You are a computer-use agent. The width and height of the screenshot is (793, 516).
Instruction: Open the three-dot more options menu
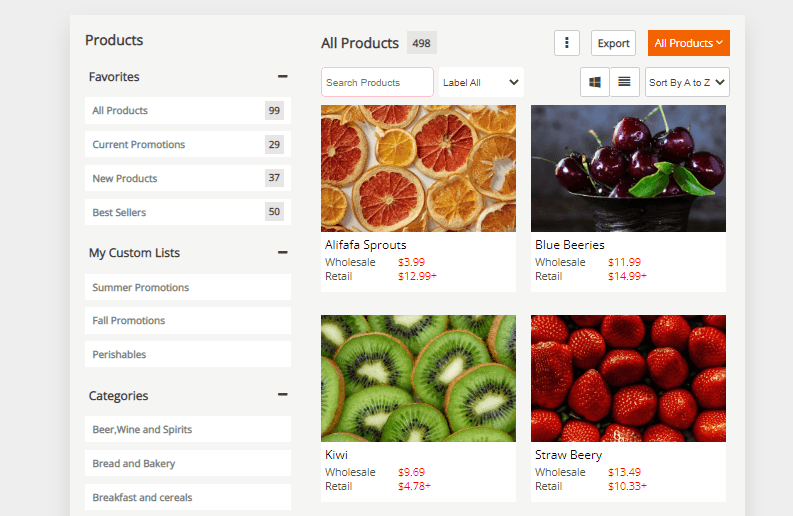click(567, 43)
